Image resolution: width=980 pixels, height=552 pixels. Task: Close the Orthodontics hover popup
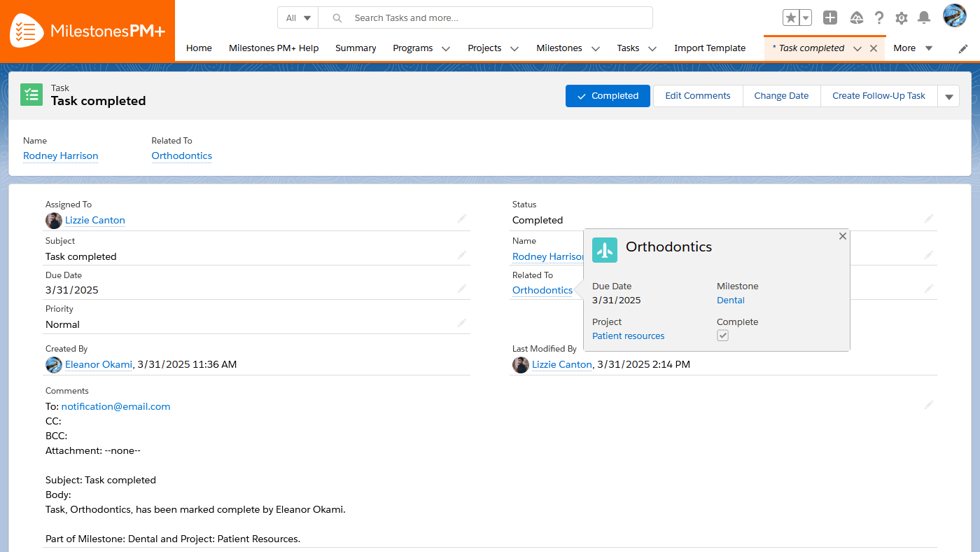[x=843, y=236]
